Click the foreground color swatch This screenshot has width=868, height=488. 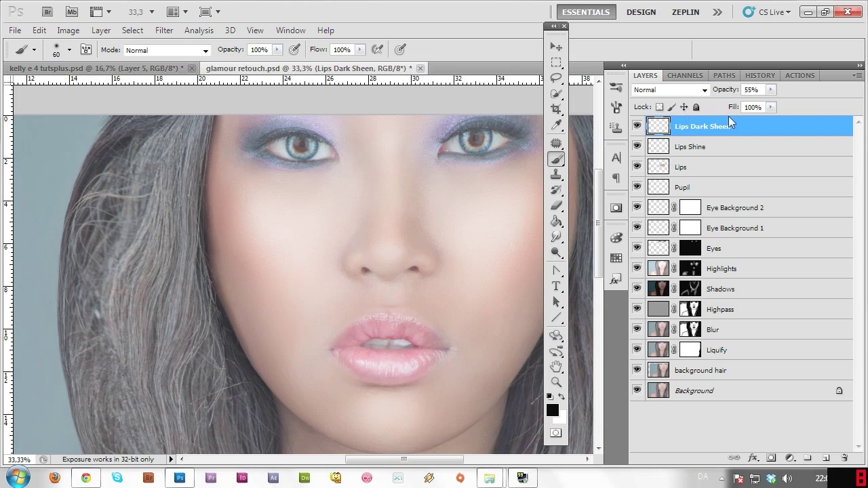click(x=552, y=410)
